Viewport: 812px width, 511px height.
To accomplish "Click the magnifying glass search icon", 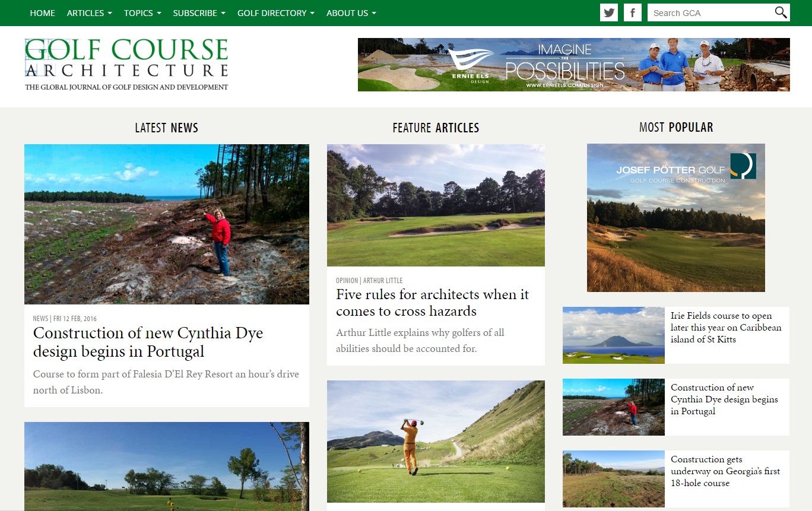I will click(781, 12).
